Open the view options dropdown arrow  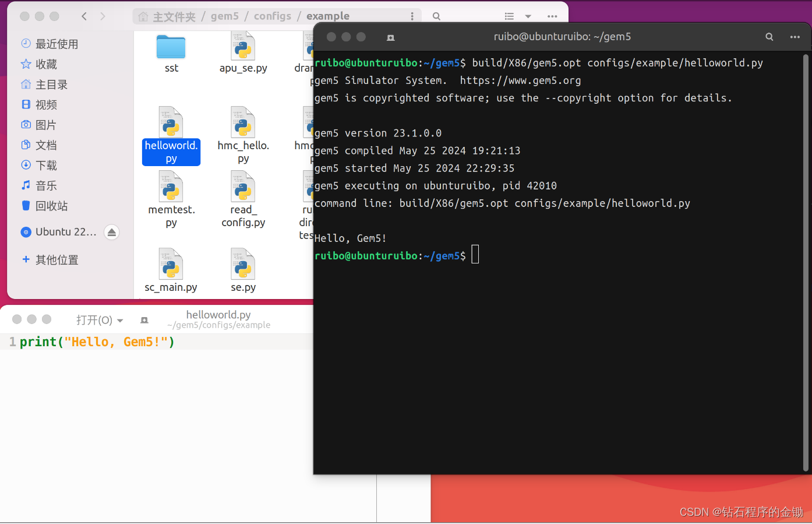point(528,16)
